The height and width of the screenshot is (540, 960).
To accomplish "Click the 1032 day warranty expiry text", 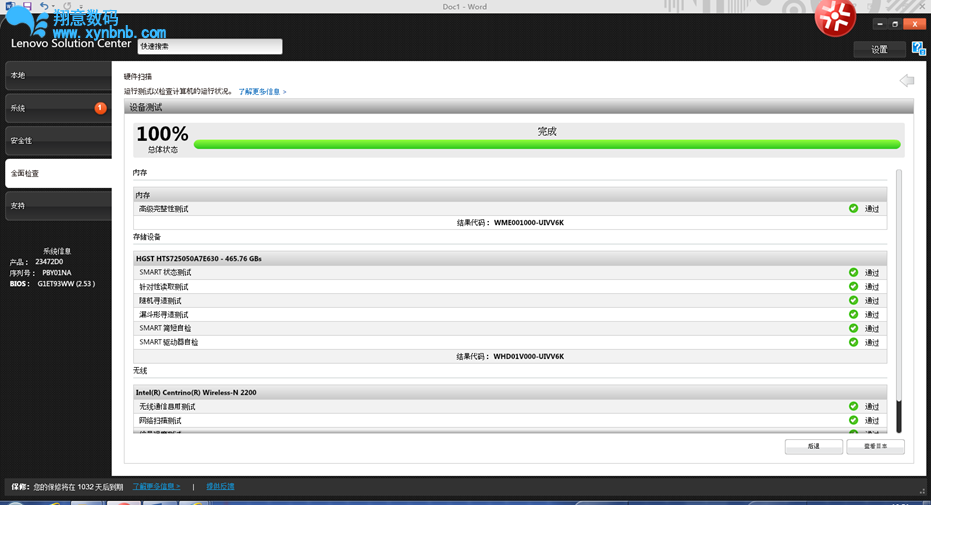I will [x=78, y=487].
